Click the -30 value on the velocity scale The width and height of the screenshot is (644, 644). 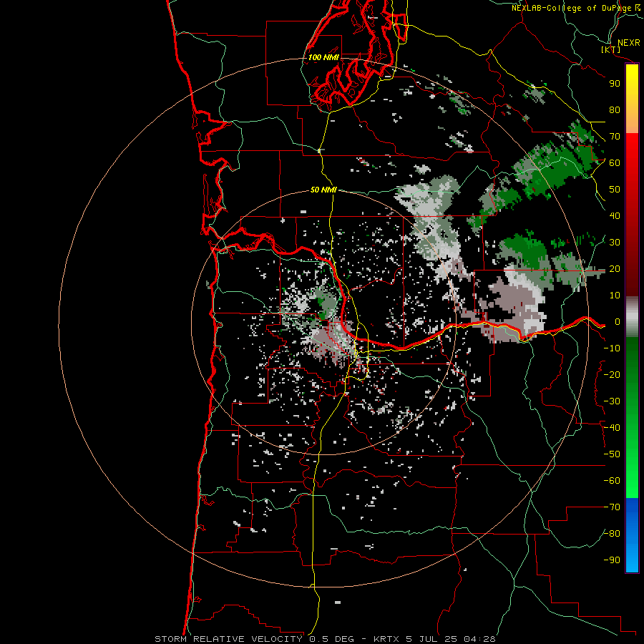[612, 401]
